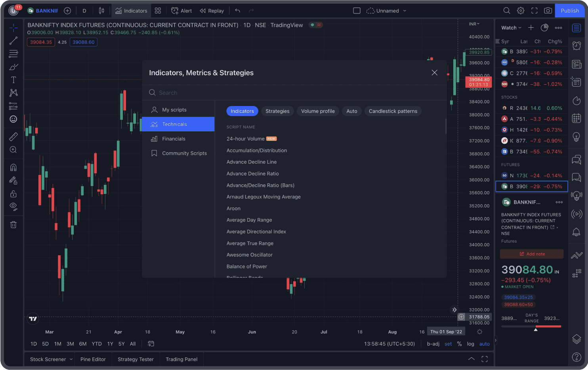
Task: Open quick search magnifier in top bar
Action: pyautogui.click(x=507, y=11)
